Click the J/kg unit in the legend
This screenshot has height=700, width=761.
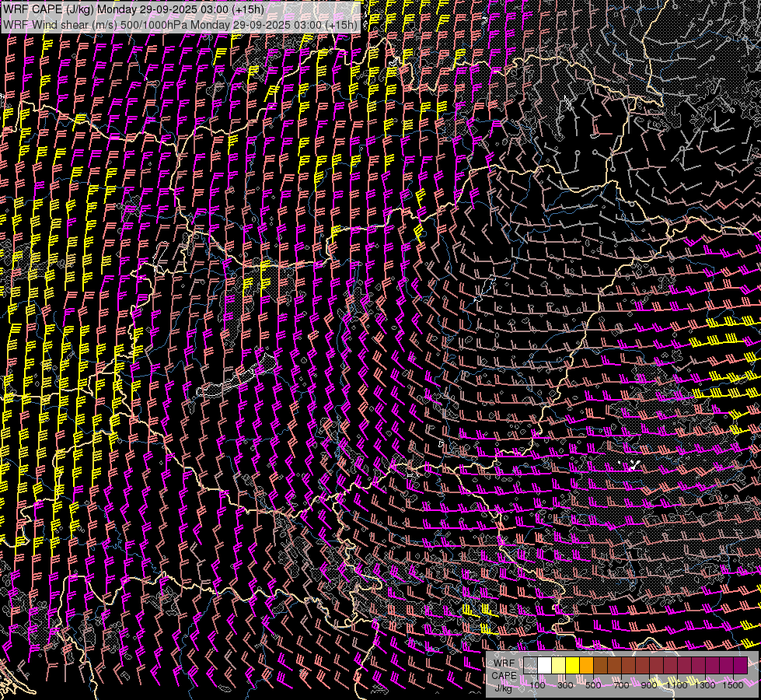click(504, 688)
